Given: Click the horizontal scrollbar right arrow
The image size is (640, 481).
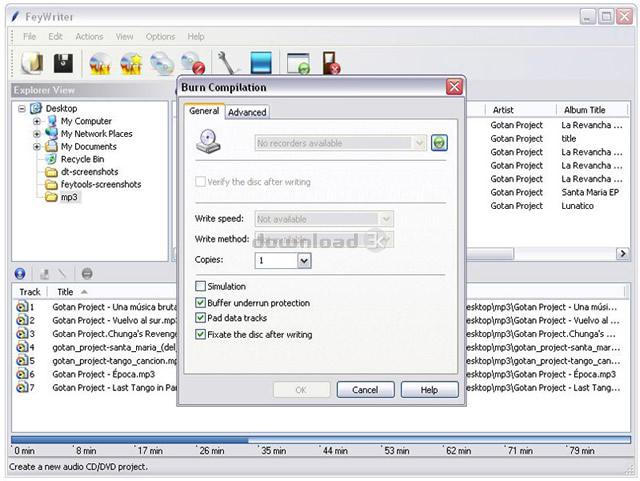Looking at the screenshot, I should pos(623,254).
